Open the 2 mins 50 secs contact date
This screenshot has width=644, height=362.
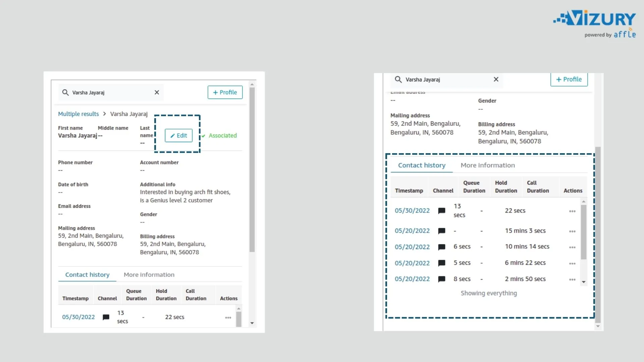[412, 279]
